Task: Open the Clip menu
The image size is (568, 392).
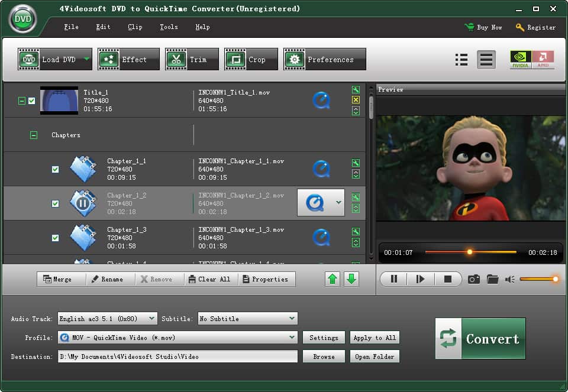Action: [135, 27]
